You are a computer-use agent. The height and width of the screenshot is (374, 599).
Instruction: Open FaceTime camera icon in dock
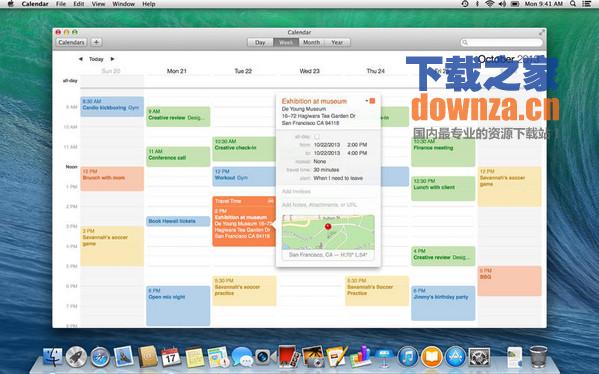pyautogui.click(x=265, y=357)
